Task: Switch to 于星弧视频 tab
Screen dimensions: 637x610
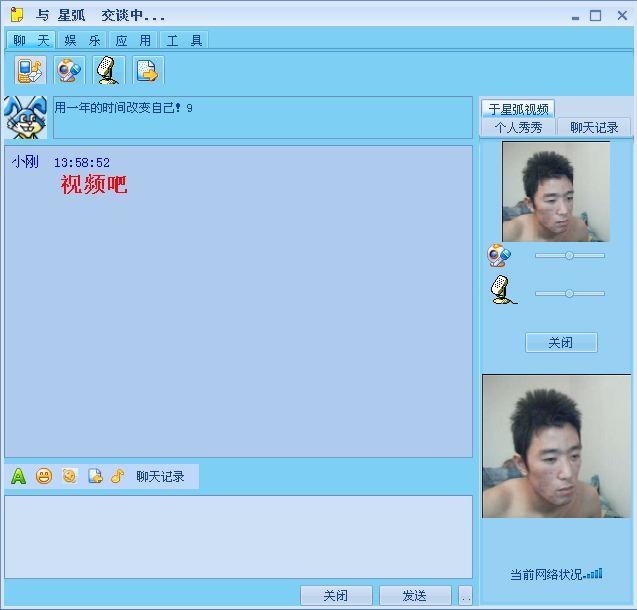Action: click(x=518, y=109)
